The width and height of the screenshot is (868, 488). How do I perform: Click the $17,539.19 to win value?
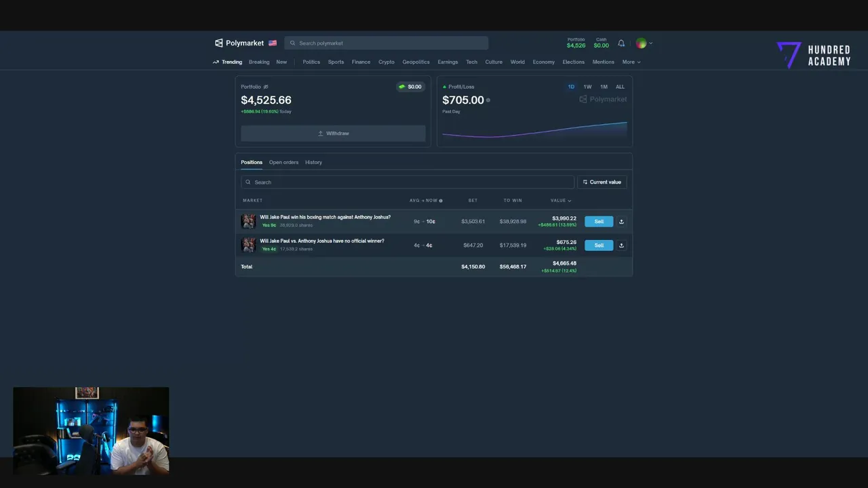[513, 245]
